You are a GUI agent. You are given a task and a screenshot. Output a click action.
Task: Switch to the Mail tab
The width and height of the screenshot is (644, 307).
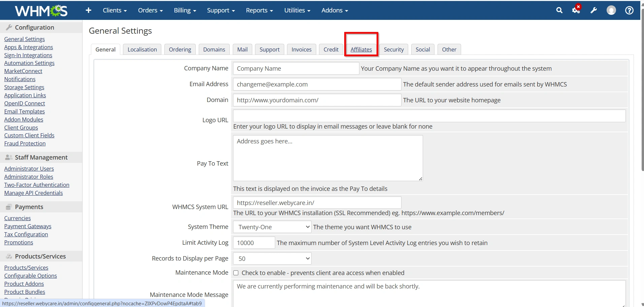pyautogui.click(x=243, y=49)
